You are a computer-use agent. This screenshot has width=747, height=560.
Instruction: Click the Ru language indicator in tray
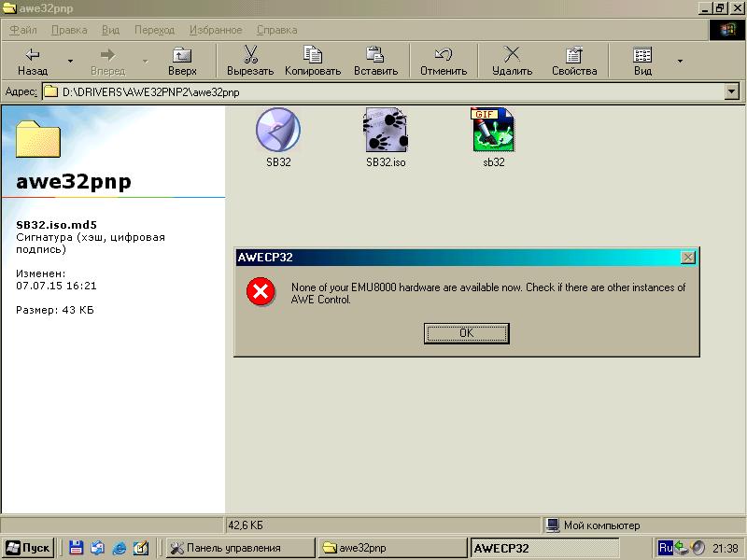pyautogui.click(x=665, y=548)
